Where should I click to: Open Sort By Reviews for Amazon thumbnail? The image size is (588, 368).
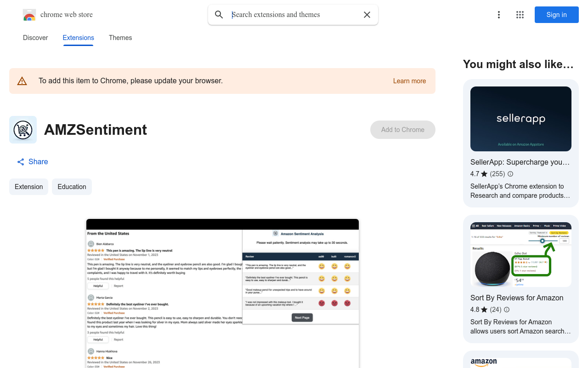click(x=521, y=255)
